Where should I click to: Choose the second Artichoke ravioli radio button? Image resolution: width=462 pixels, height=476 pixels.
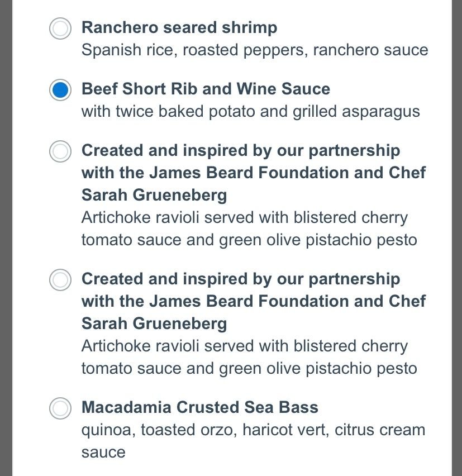click(60, 280)
